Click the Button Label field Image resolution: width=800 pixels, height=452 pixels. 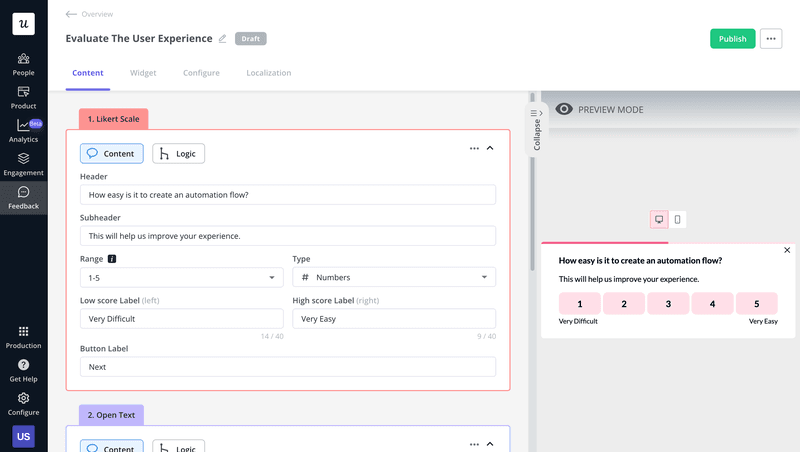pos(288,367)
